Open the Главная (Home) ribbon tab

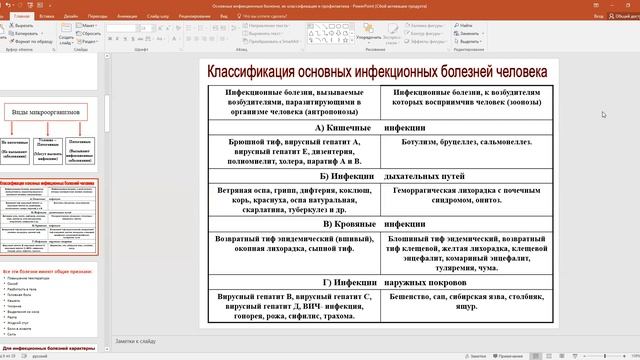[22, 16]
